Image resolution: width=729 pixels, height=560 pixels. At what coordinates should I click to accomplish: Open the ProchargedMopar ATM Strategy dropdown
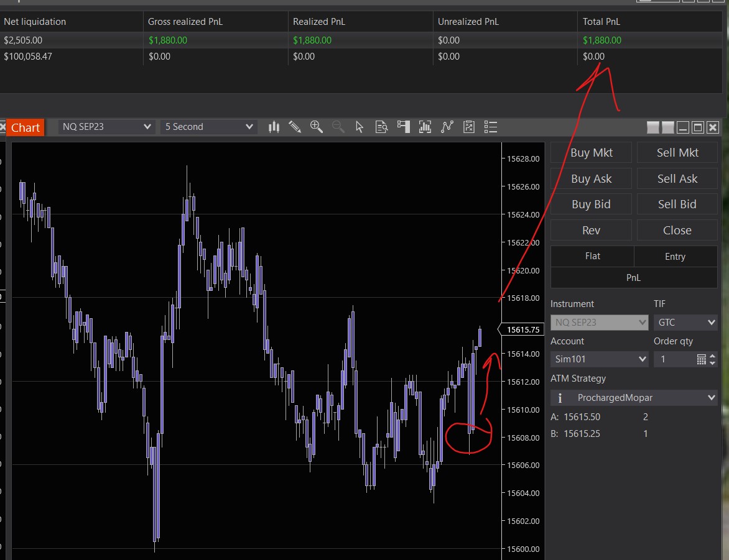pyautogui.click(x=634, y=398)
